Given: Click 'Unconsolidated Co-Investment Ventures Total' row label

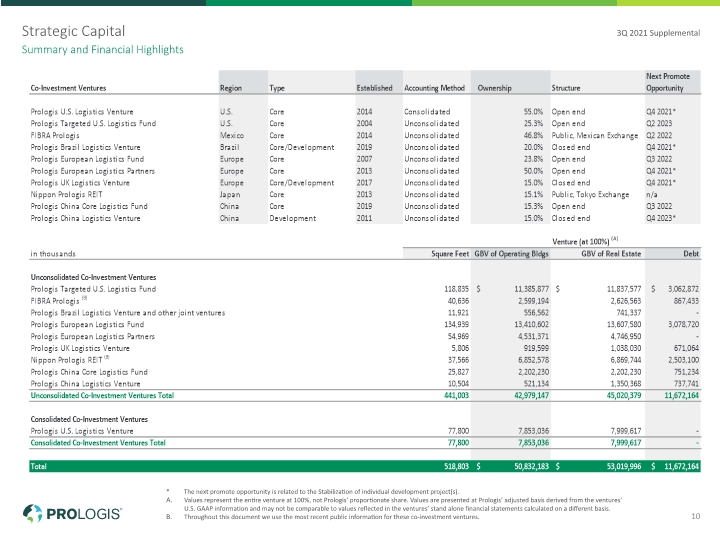Looking at the screenshot, I should [x=102, y=396].
